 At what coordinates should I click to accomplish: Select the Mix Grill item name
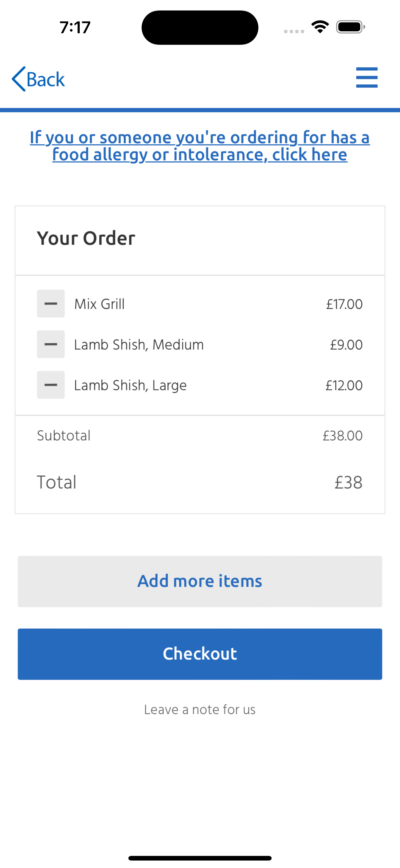pos(99,304)
